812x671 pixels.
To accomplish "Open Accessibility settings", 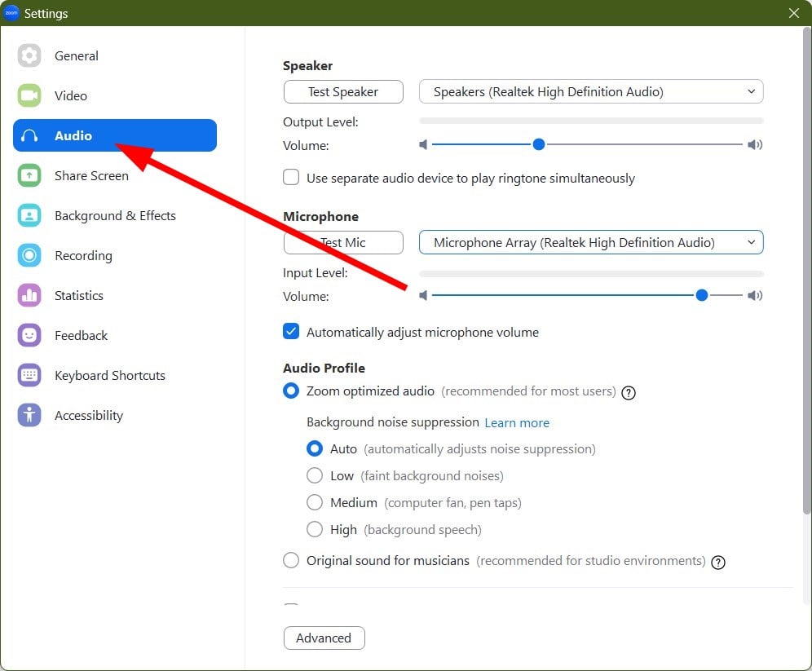I will pyautogui.click(x=114, y=415).
